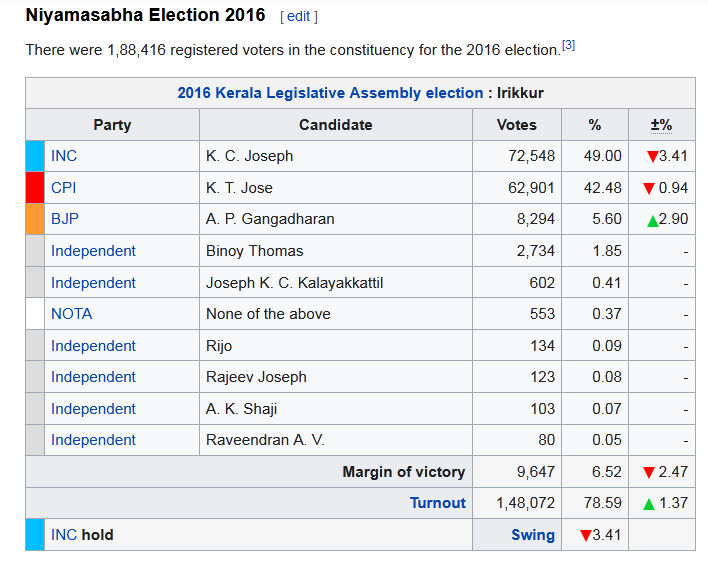Click the Independent link for Binoy Thomas
The image size is (708, 568).
pyautogui.click(x=93, y=251)
